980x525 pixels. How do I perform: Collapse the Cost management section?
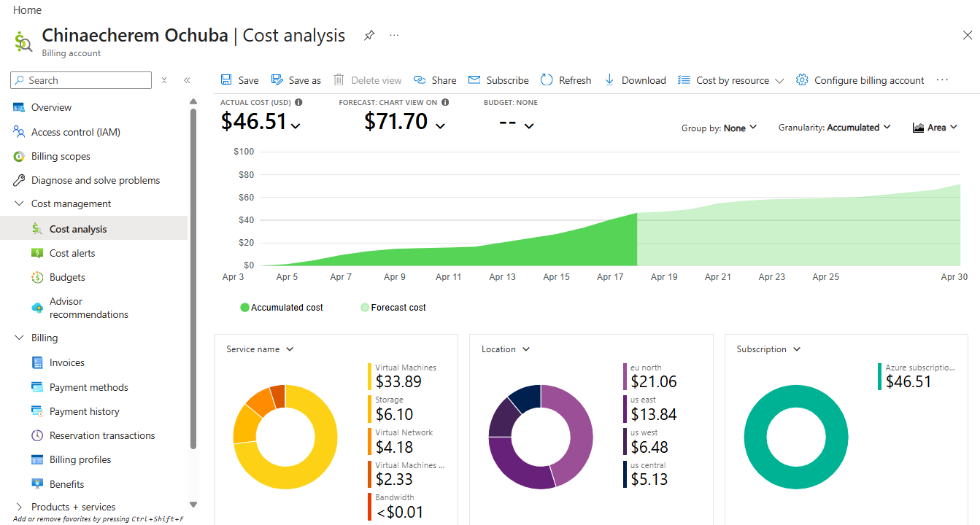[x=19, y=203]
